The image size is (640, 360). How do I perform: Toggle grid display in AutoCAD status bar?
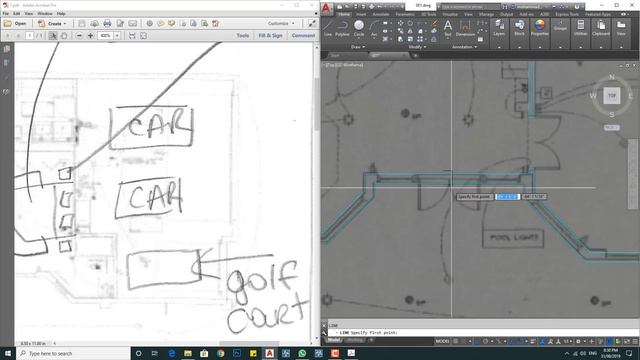click(x=456, y=341)
